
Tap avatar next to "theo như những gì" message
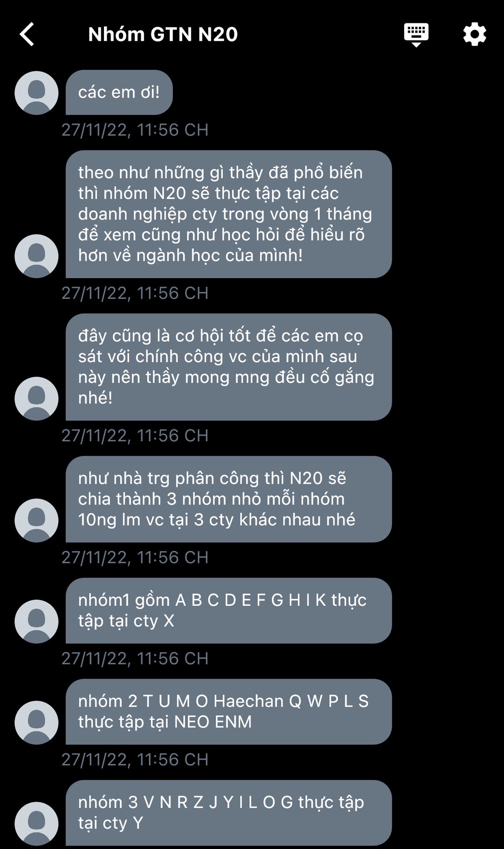tap(36, 256)
